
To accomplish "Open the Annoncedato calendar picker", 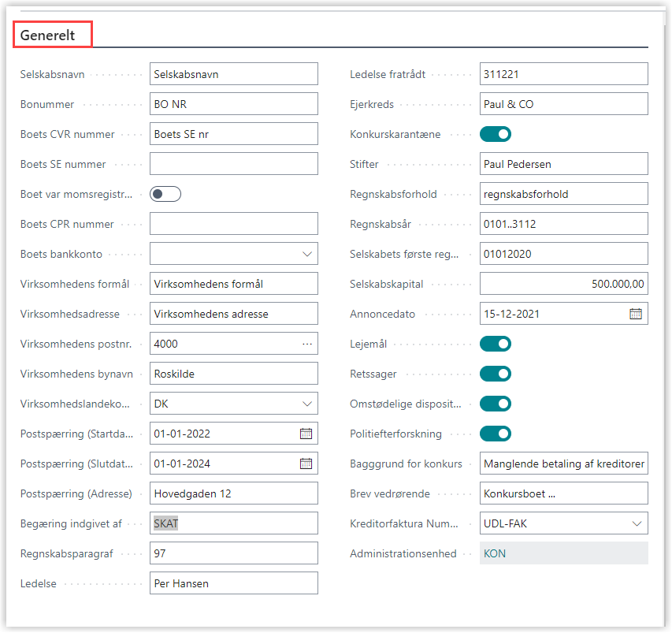I will tap(636, 314).
